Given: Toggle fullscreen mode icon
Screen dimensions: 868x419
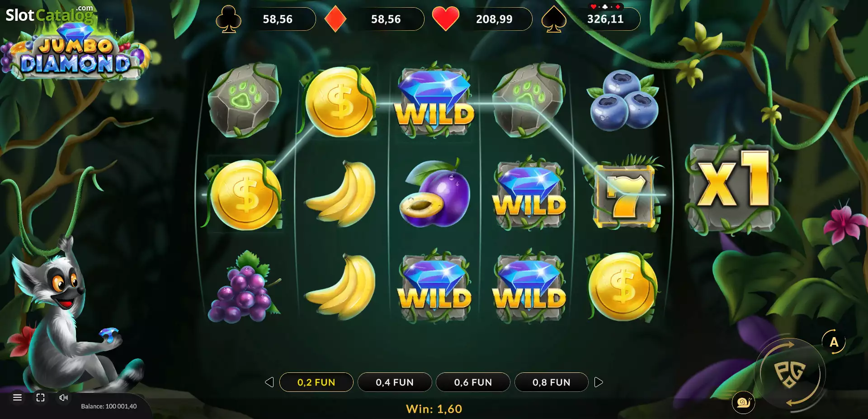Looking at the screenshot, I should click(40, 397).
